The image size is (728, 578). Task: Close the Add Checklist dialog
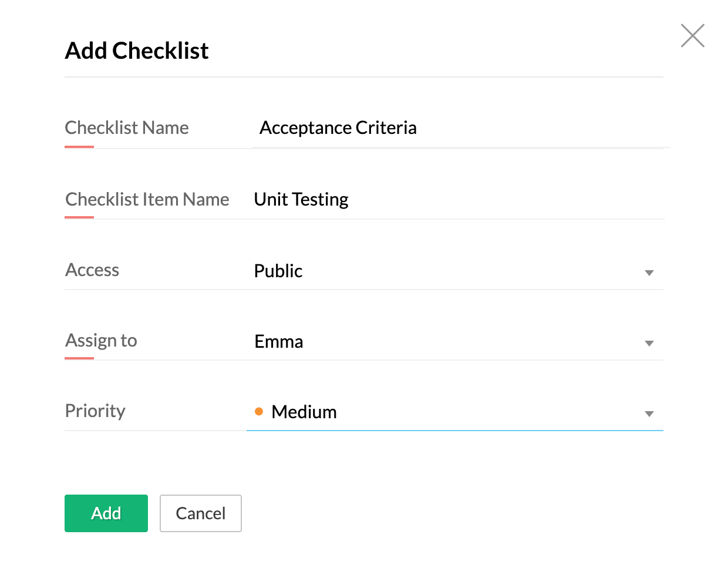pos(693,35)
